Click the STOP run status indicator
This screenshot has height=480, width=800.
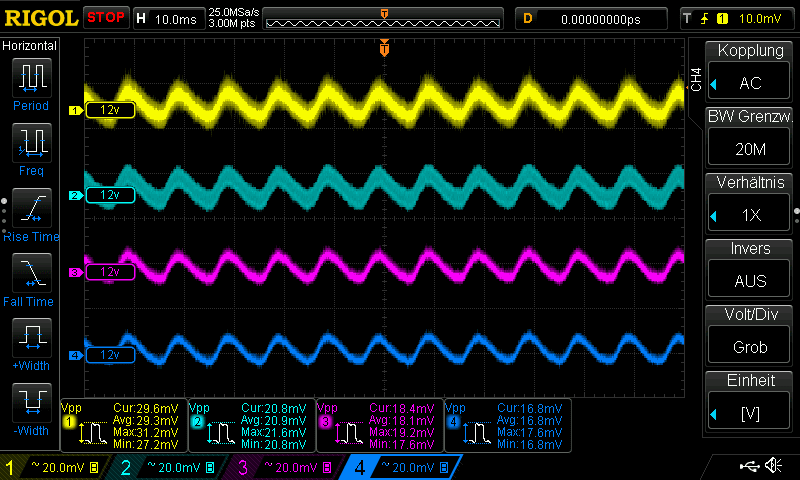pyautogui.click(x=106, y=17)
